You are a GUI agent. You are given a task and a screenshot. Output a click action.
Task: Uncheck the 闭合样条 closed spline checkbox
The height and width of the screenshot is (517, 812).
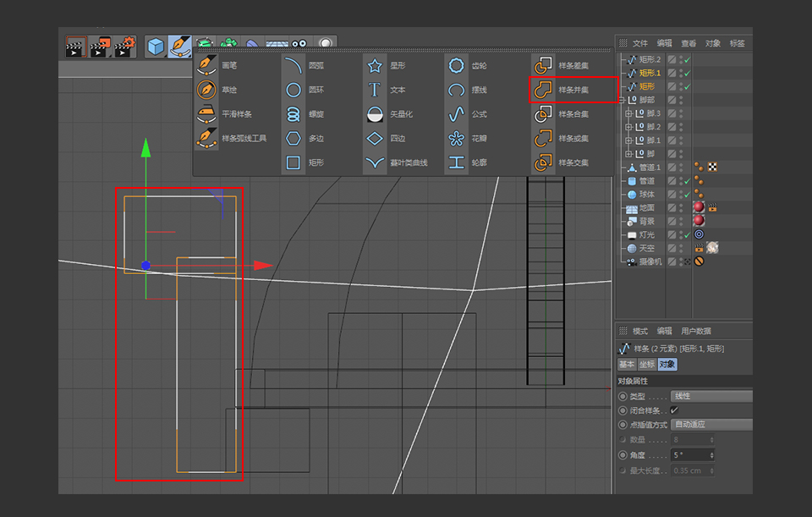673,410
